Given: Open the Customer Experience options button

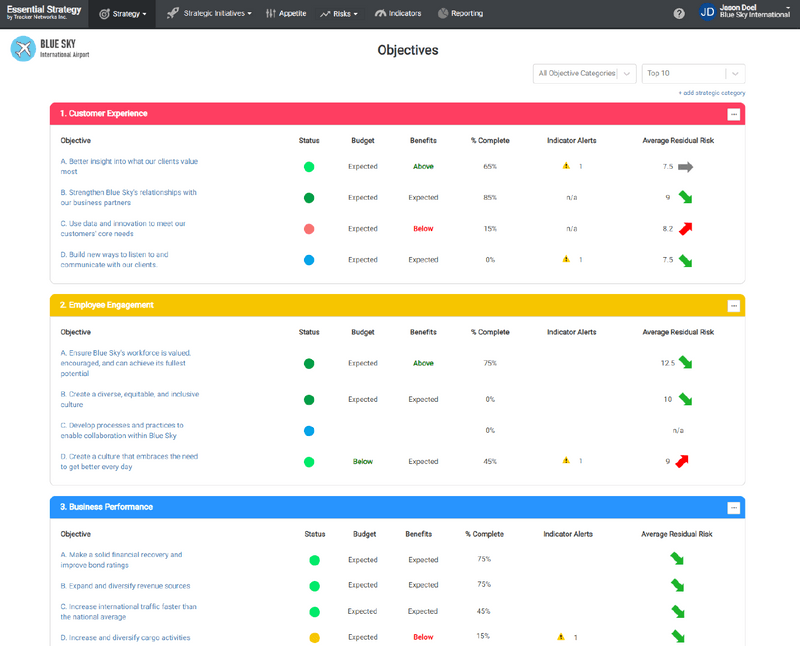Looking at the screenshot, I should coord(734,113).
